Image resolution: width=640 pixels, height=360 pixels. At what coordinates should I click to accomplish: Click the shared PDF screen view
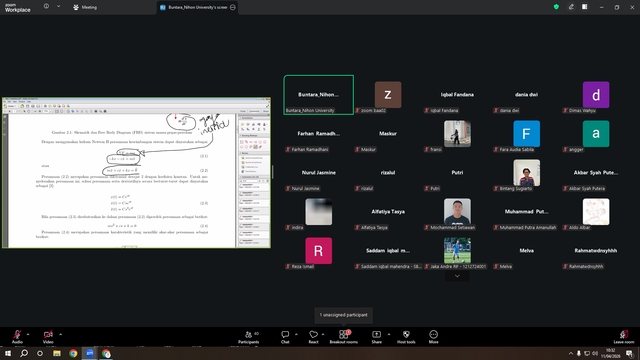(x=136, y=173)
